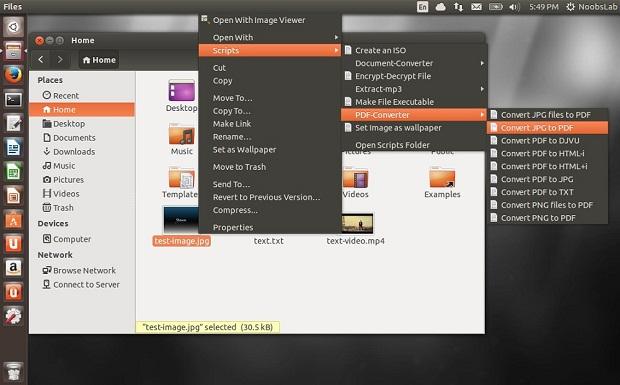Choose Revert to Previous Version…
Image resolution: width=620 pixels, height=385 pixels.
pos(270,197)
